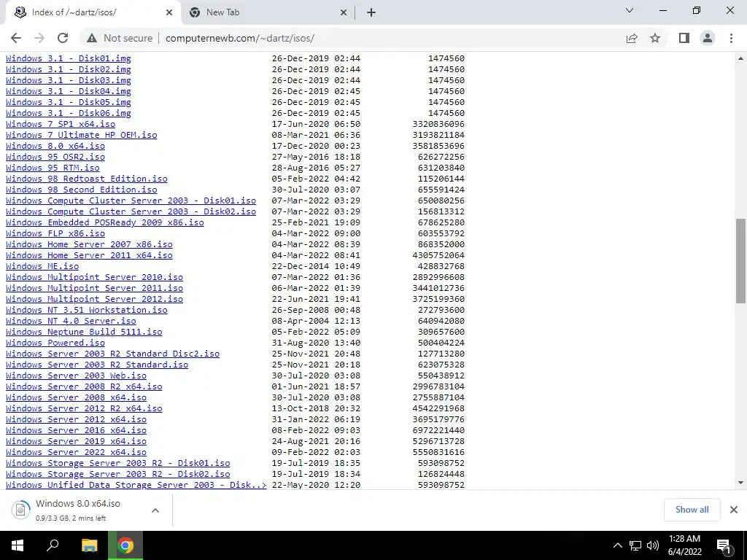The image size is (747, 560).
Task: Show hidden system tray icons
Action: pyautogui.click(x=617, y=545)
